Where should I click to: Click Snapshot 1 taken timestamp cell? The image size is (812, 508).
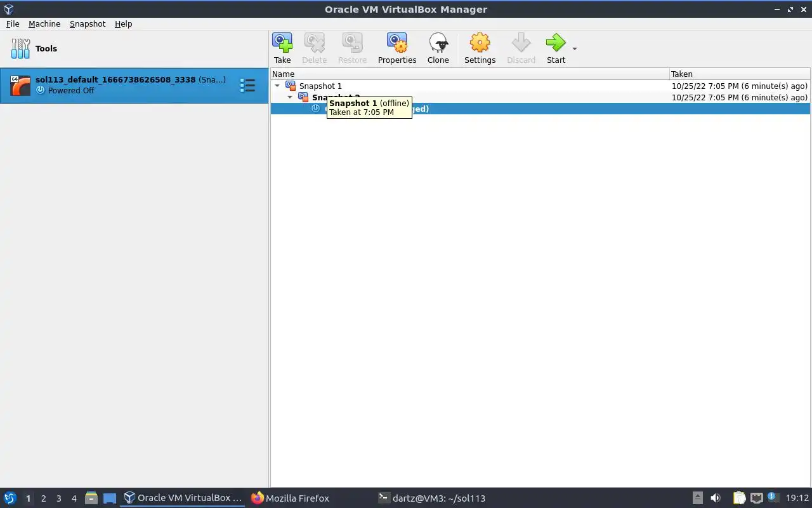(x=740, y=86)
